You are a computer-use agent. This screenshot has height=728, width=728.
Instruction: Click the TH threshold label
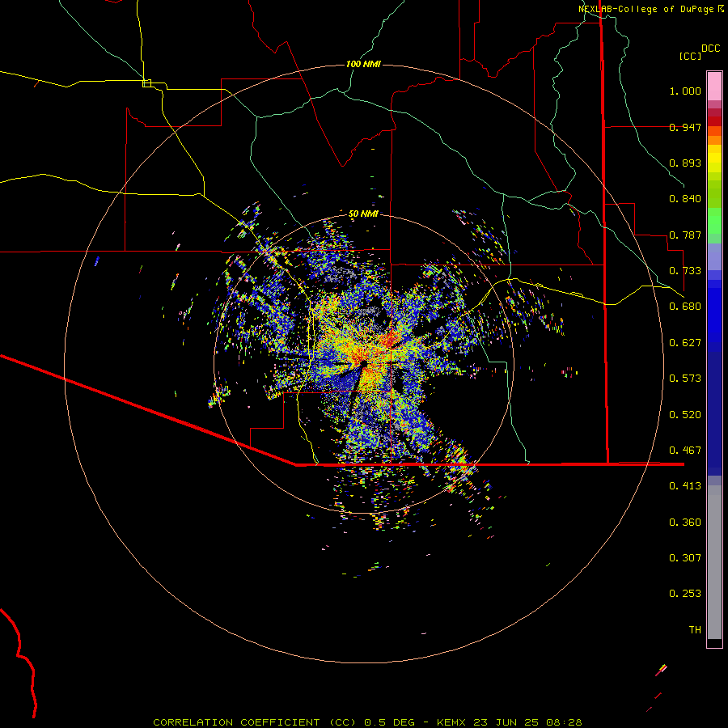click(x=695, y=630)
